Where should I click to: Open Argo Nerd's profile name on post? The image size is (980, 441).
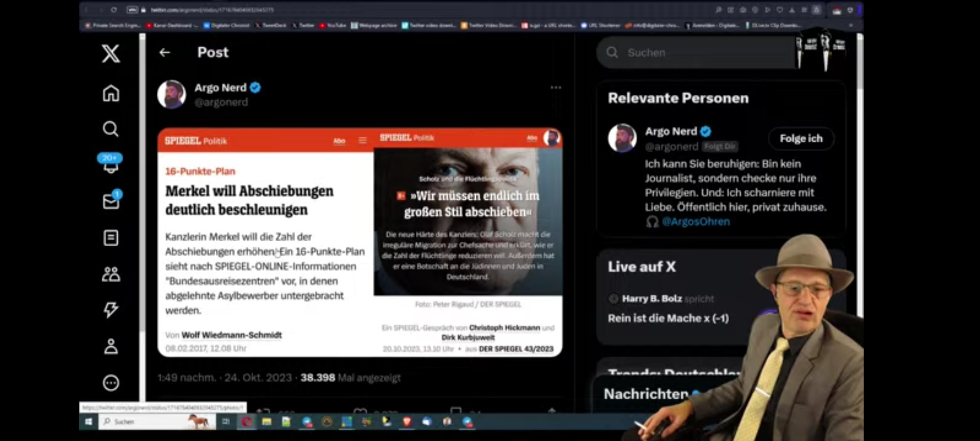click(220, 87)
